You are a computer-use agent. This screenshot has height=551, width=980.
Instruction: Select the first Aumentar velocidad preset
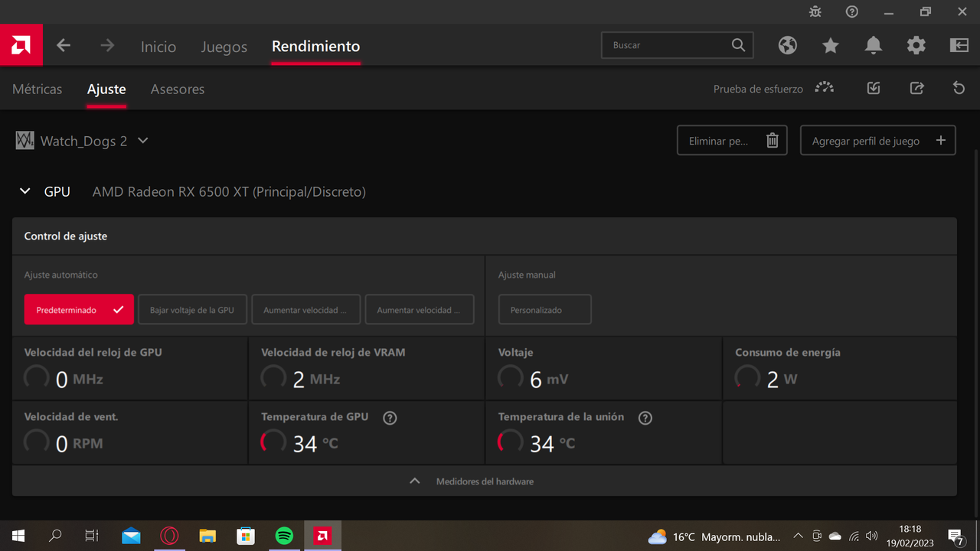305,310
